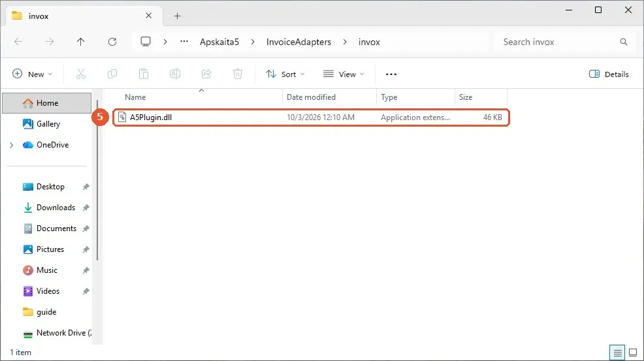Click the search magnifier icon
The width and height of the screenshot is (644, 361).
point(624,42)
